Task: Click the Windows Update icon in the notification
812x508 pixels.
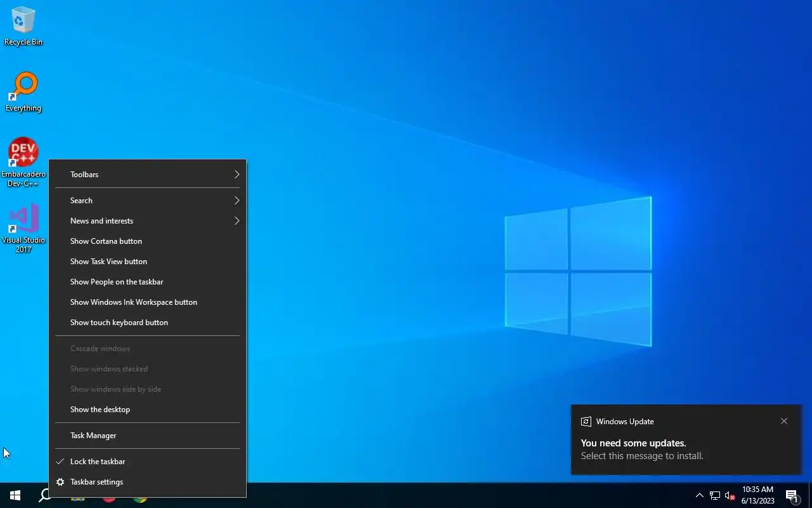Action: pyautogui.click(x=586, y=422)
